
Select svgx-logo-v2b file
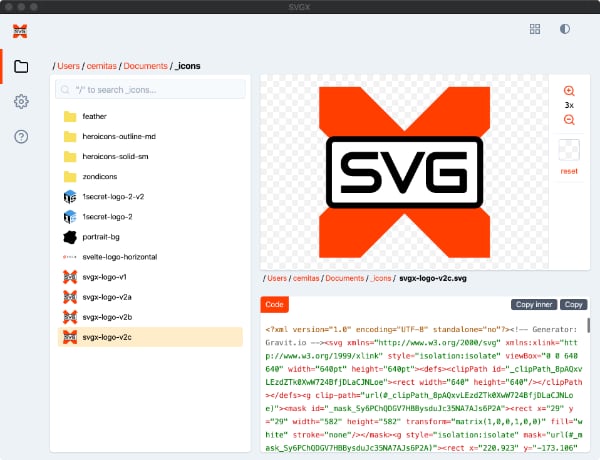pyautogui.click(x=150, y=317)
